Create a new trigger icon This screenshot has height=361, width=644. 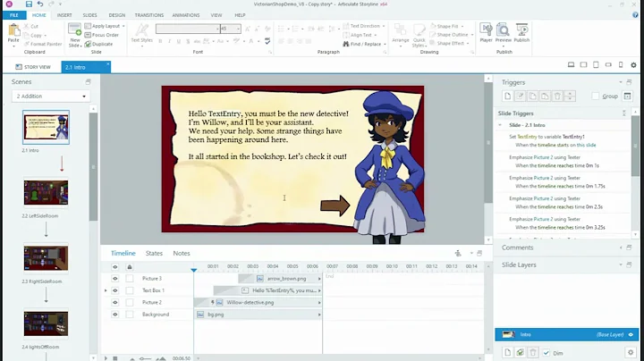tap(508, 96)
